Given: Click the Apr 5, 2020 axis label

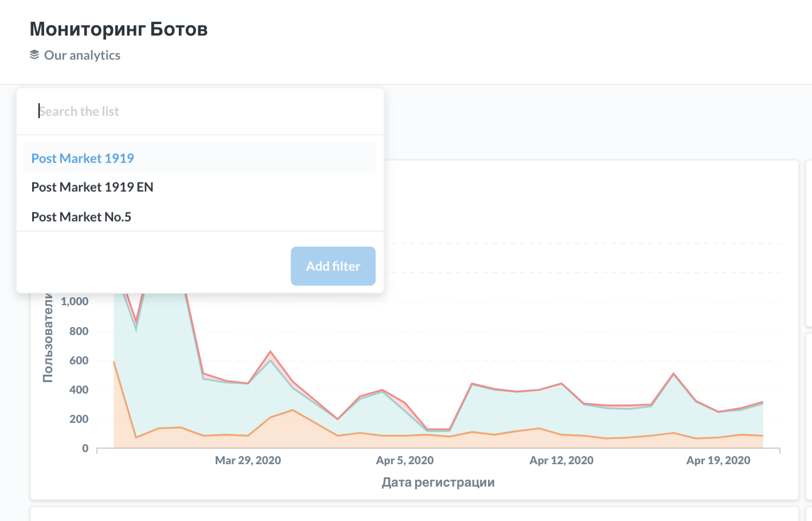Looking at the screenshot, I should coord(404,460).
